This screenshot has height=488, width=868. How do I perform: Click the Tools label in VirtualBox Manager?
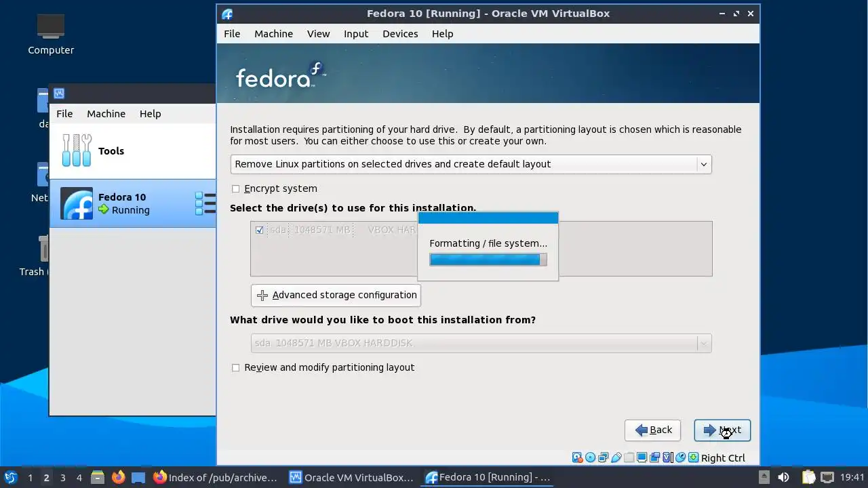click(x=111, y=151)
